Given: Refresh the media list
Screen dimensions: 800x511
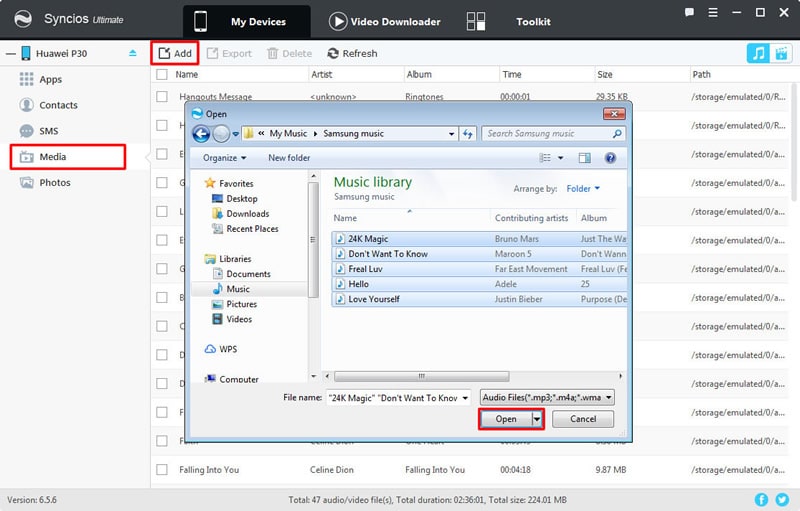Looking at the screenshot, I should (353, 54).
